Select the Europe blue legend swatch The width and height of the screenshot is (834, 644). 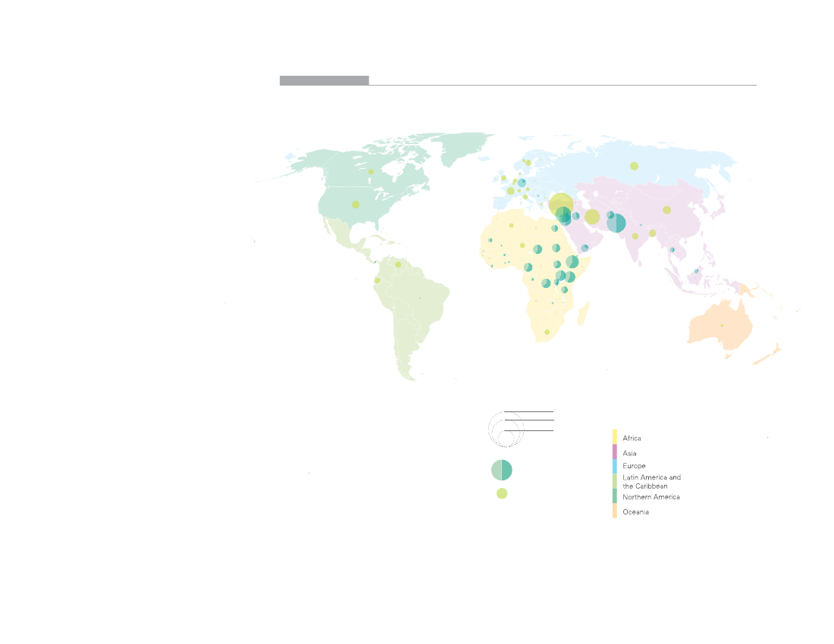pyautogui.click(x=614, y=466)
